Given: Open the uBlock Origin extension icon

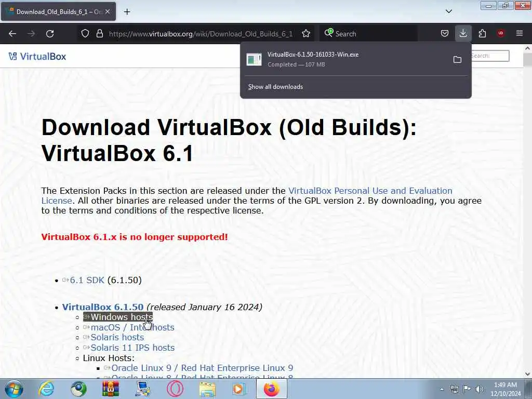Looking at the screenshot, I should coord(501,33).
